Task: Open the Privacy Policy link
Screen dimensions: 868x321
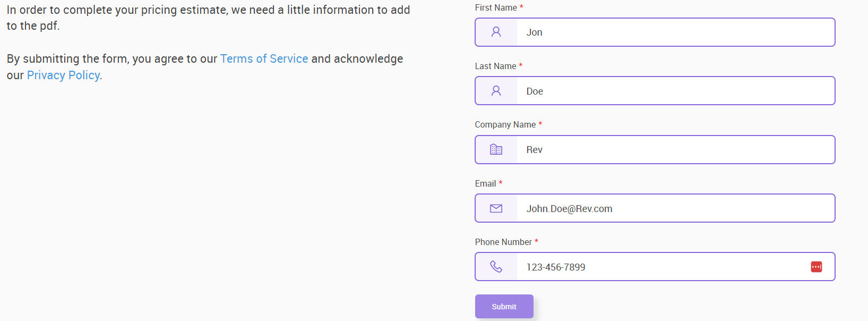Action: (x=63, y=75)
